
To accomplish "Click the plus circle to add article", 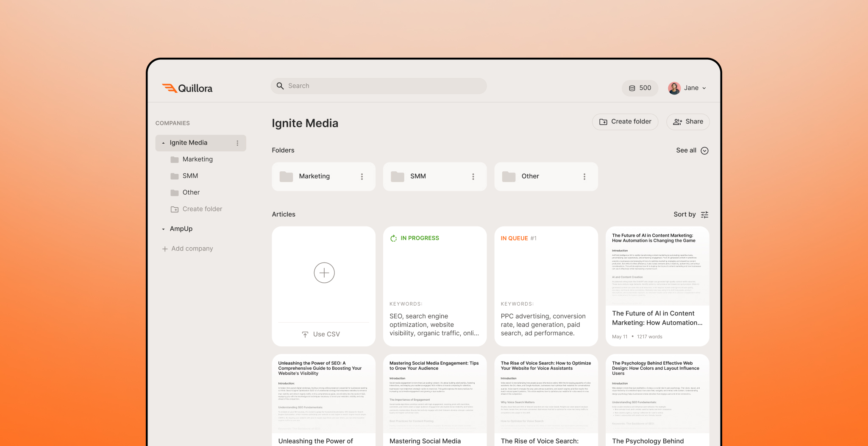I will coord(324,273).
